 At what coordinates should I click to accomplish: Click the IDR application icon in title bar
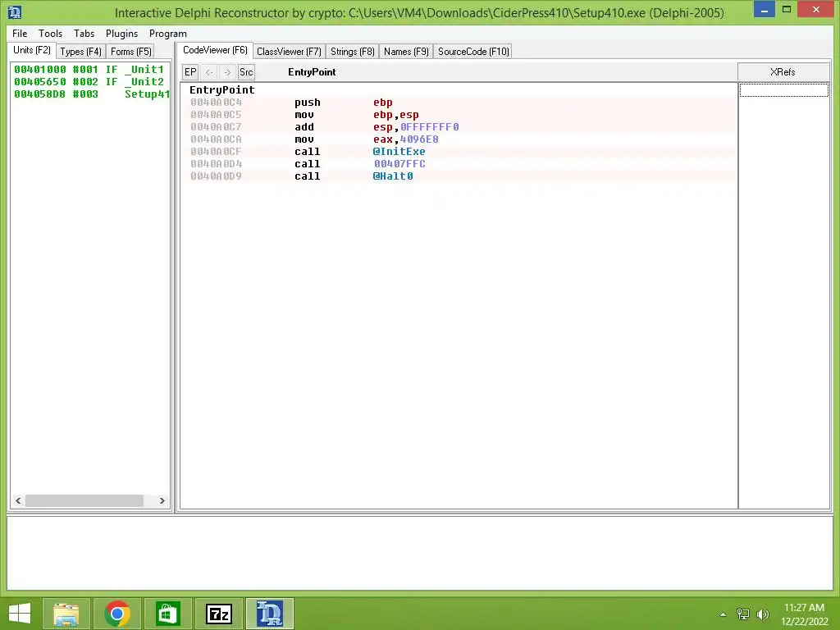coord(15,11)
